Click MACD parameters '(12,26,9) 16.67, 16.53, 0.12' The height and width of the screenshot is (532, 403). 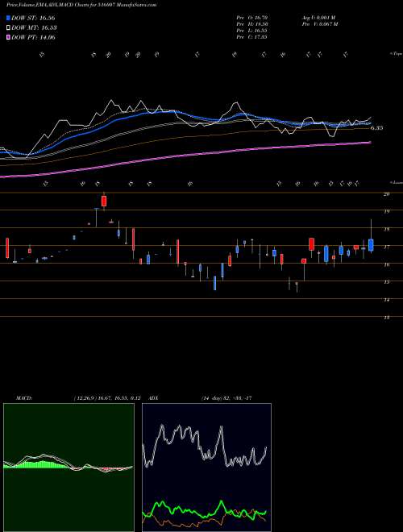[x=107, y=398]
